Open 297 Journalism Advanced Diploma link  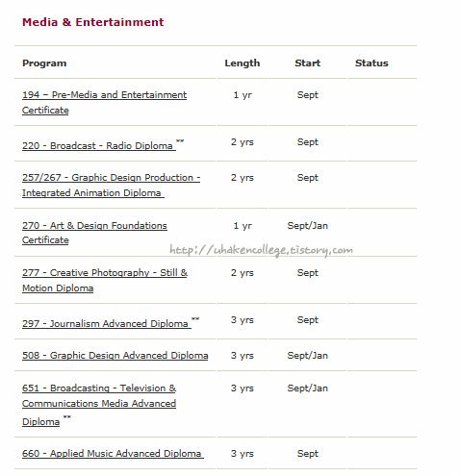coord(107,324)
